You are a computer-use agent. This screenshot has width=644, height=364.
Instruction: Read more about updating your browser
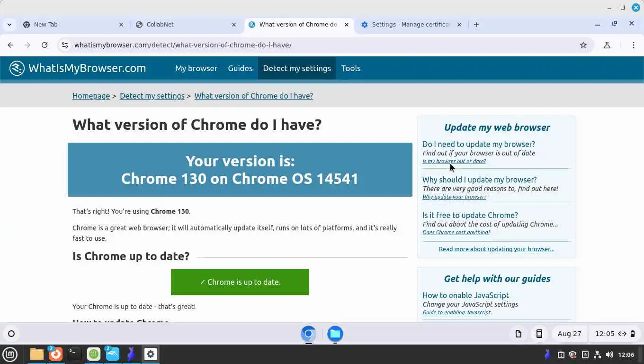coord(496,249)
